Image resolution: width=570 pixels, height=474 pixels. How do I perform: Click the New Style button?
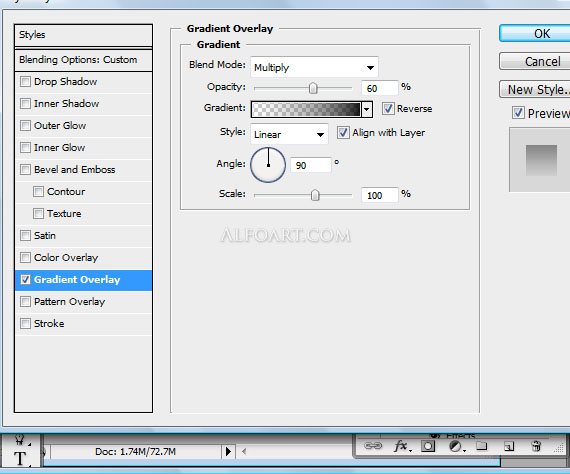click(536, 89)
